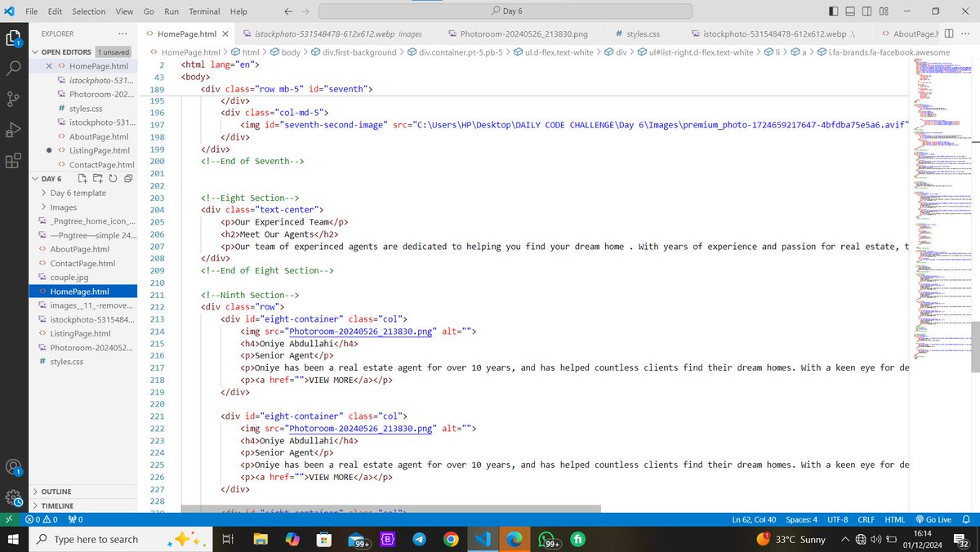Open the Extensions view
This screenshot has height=552, width=980.
pyautogui.click(x=13, y=160)
